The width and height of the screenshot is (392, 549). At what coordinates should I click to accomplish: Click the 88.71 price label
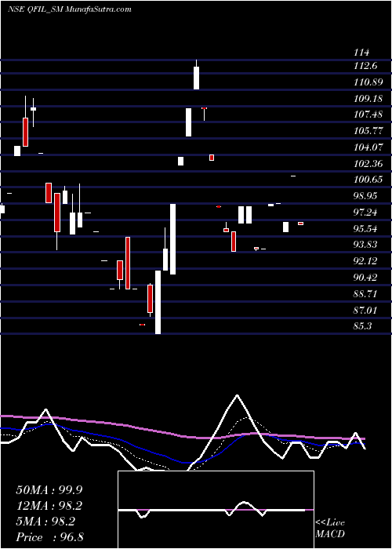[365, 294]
